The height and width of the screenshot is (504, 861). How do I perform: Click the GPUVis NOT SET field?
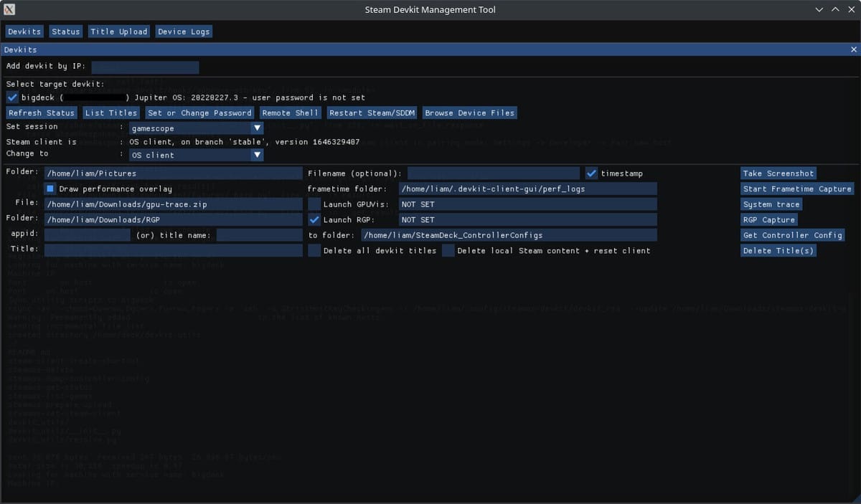coord(527,204)
